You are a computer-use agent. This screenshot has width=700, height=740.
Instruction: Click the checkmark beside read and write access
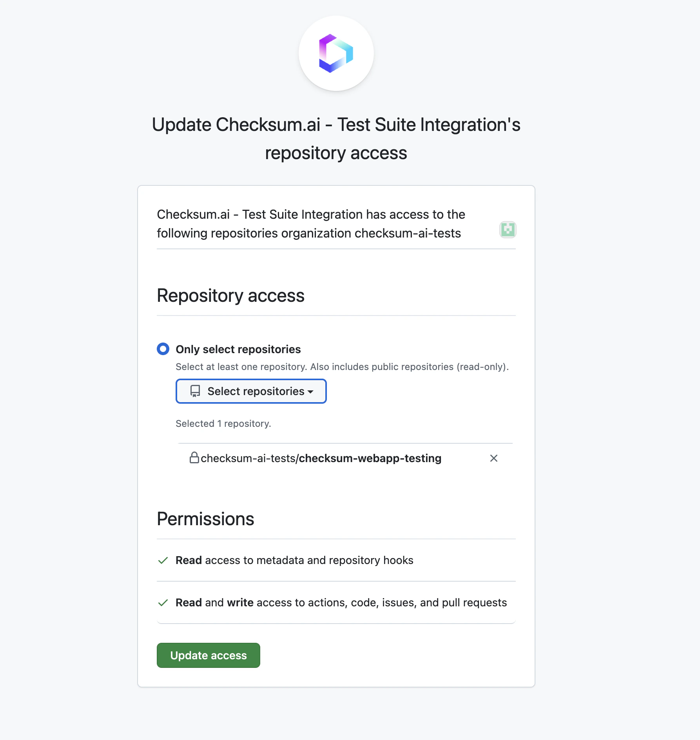point(163,602)
